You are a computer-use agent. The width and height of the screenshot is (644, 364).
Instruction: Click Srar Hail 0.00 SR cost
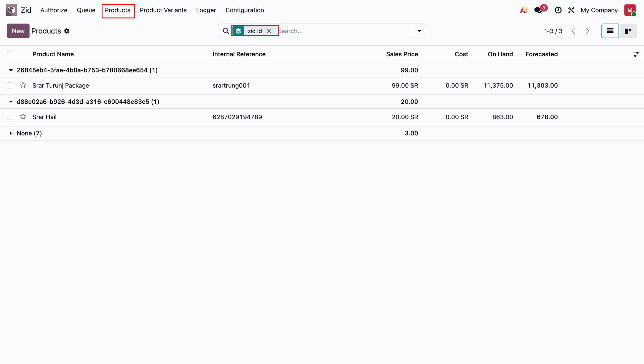pos(457,117)
